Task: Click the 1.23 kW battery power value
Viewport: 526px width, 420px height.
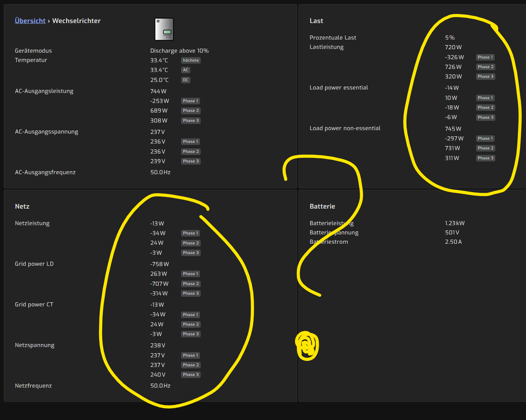Action: (x=455, y=223)
